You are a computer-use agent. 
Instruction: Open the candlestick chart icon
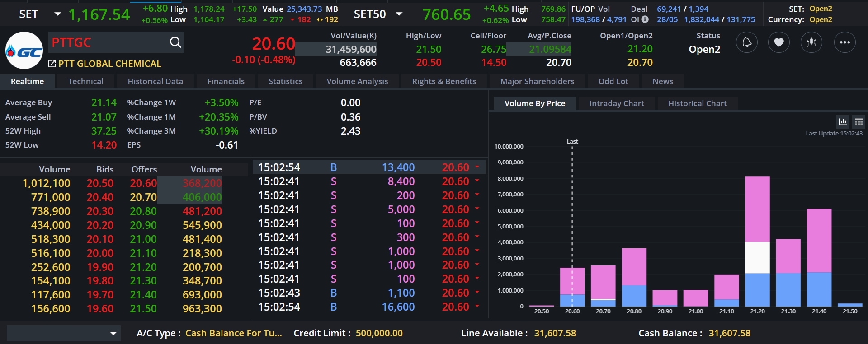click(811, 42)
